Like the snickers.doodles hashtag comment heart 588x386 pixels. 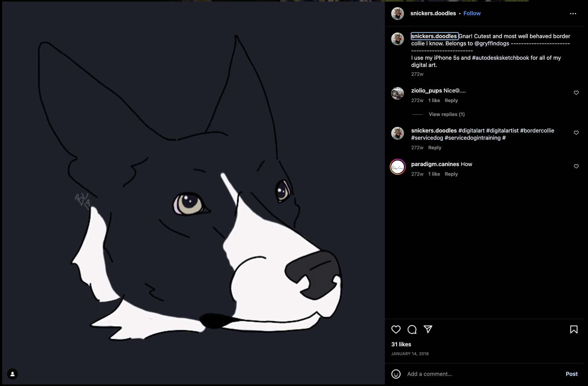[576, 133]
